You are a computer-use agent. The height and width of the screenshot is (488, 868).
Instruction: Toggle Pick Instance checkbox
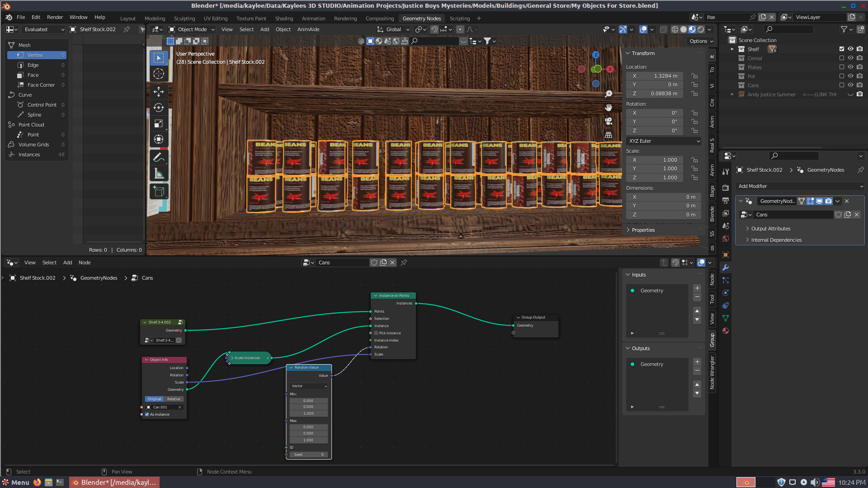pyautogui.click(x=376, y=333)
